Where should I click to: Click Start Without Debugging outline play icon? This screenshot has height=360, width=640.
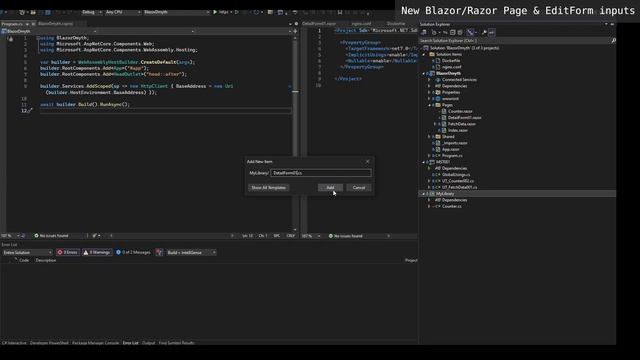[x=237, y=12]
